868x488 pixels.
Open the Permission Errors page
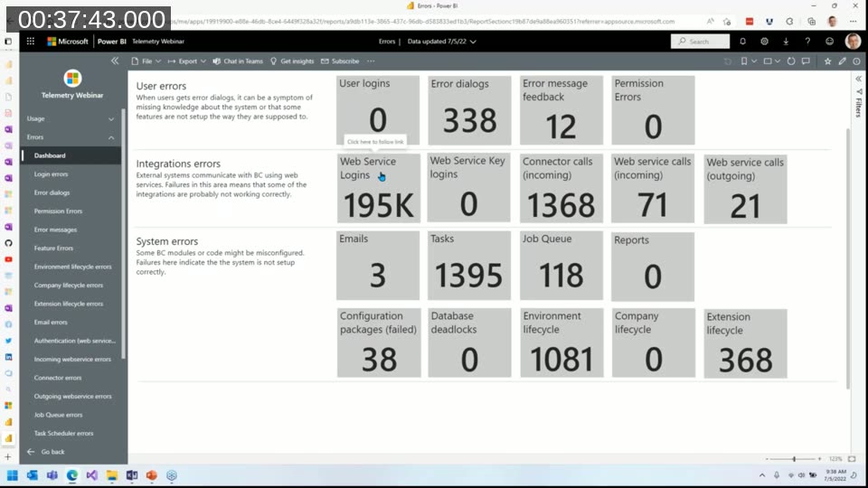pos(58,211)
